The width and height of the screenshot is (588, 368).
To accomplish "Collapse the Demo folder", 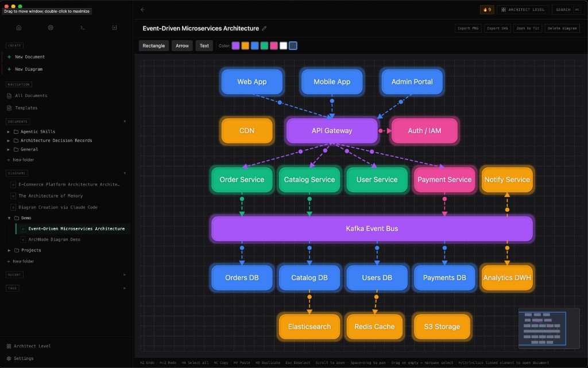I will [x=9, y=218].
